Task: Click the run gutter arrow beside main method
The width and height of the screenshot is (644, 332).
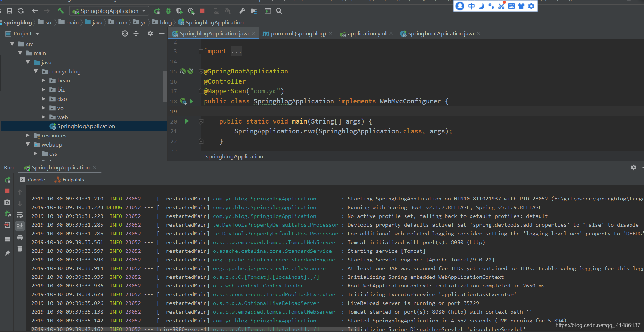Action: (187, 121)
